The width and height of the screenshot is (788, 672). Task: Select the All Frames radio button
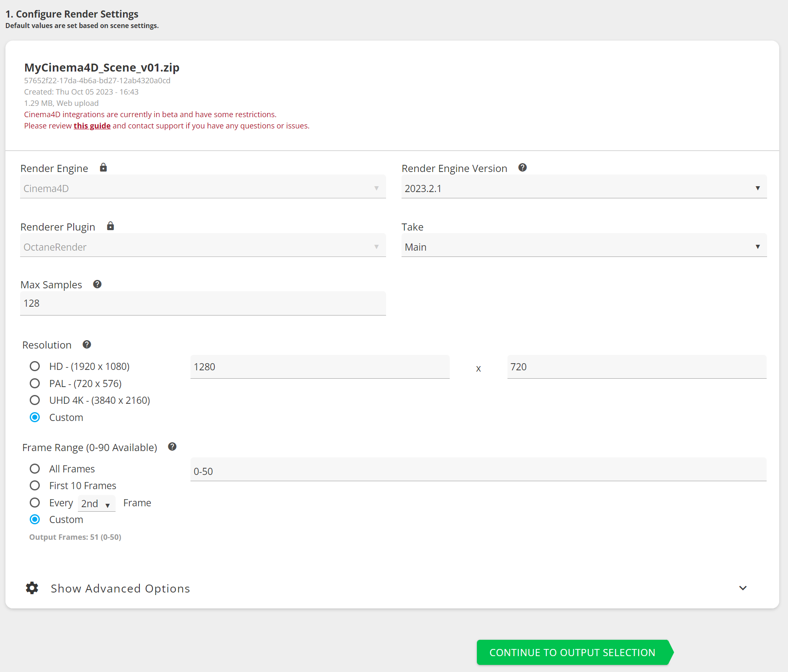[x=35, y=469]
